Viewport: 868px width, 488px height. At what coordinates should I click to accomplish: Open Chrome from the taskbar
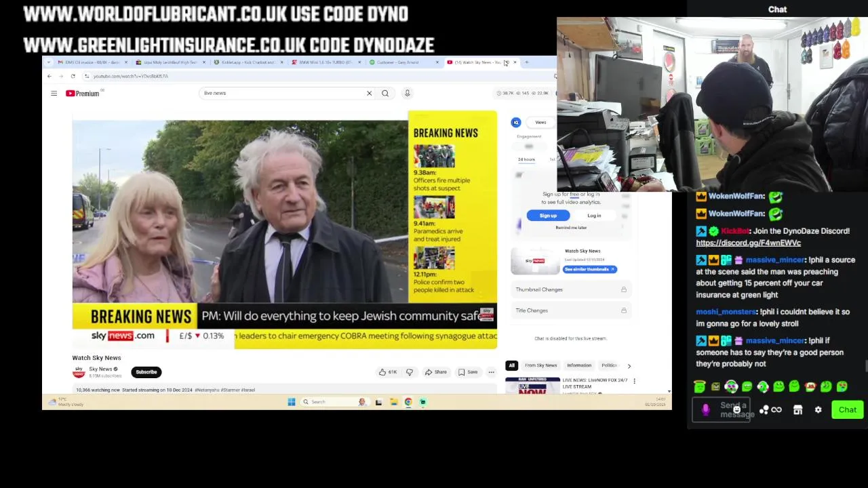click(x=408, y=402)
